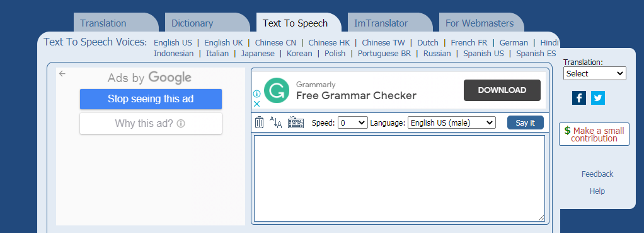Choose Spanish ES voice link

click(x=536, y=54)
